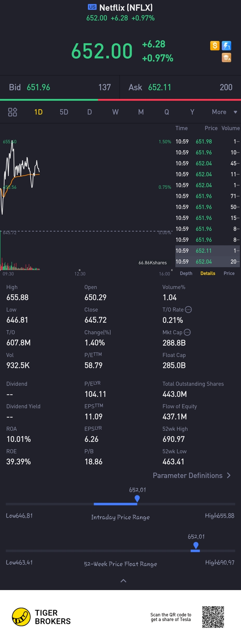Collapse the details panel with the up chevron
The height and width of the screenshot is (644, 241).
[x=123, y=581]
